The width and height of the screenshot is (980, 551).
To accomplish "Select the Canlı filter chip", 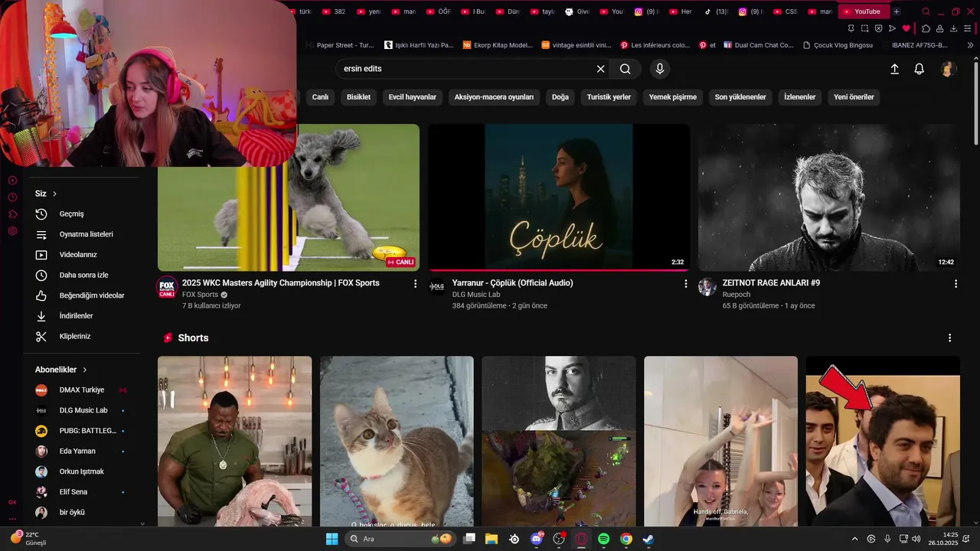I will pyautogui.click(x=320, y=97).
